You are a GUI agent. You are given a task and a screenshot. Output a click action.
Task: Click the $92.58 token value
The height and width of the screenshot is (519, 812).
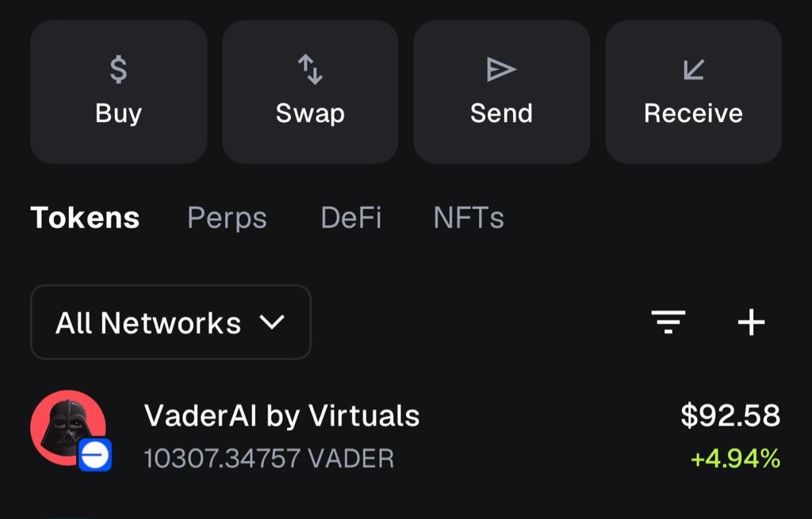tap(730, 415)
